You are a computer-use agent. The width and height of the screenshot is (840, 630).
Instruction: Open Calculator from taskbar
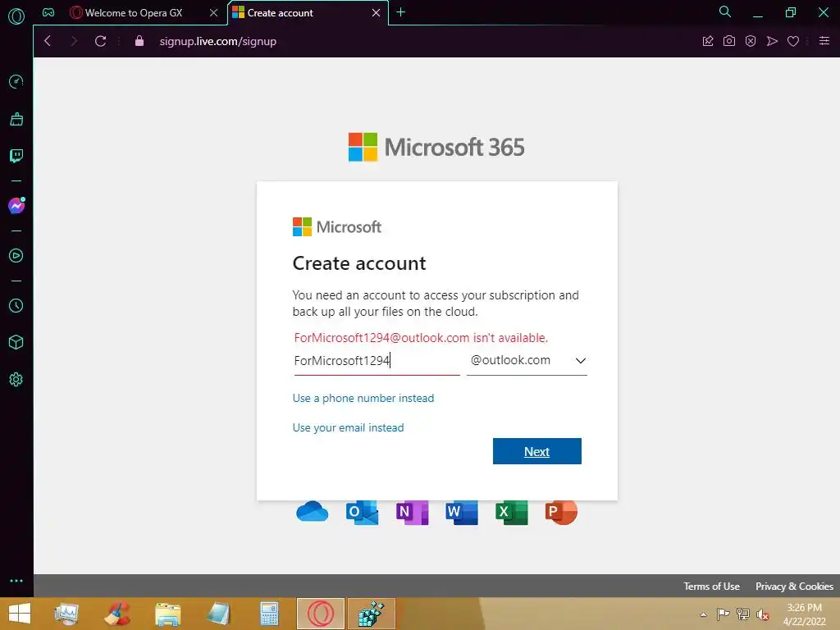pyautogui.click(x=269, y=614)
